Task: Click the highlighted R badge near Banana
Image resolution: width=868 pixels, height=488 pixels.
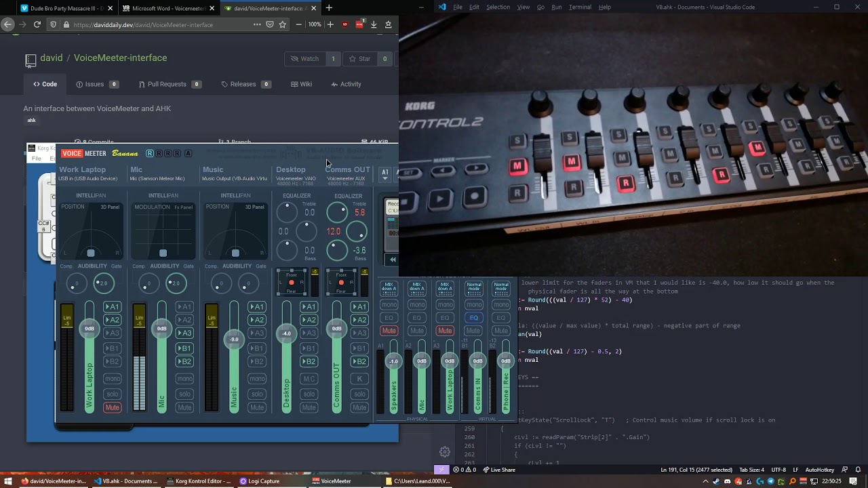Action: click(150, 153)
